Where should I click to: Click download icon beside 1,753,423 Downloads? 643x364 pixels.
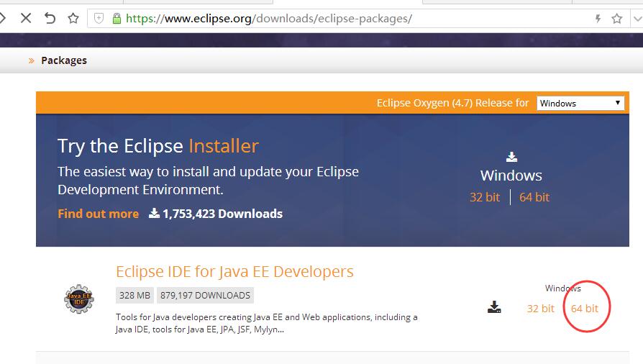154,213
